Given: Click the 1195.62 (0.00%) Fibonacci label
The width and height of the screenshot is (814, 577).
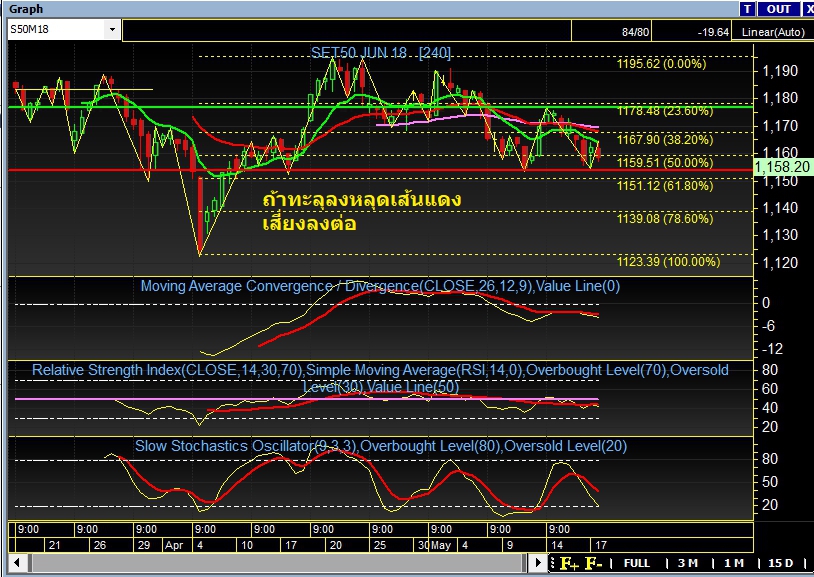Looking at the screenshot, I should (661, 64).
